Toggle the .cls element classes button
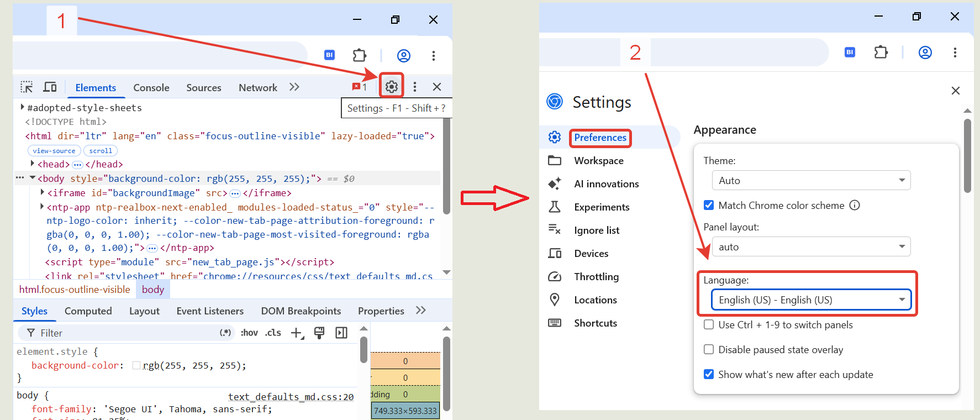This screenshot has height=420, width=980. pos(273,333)
